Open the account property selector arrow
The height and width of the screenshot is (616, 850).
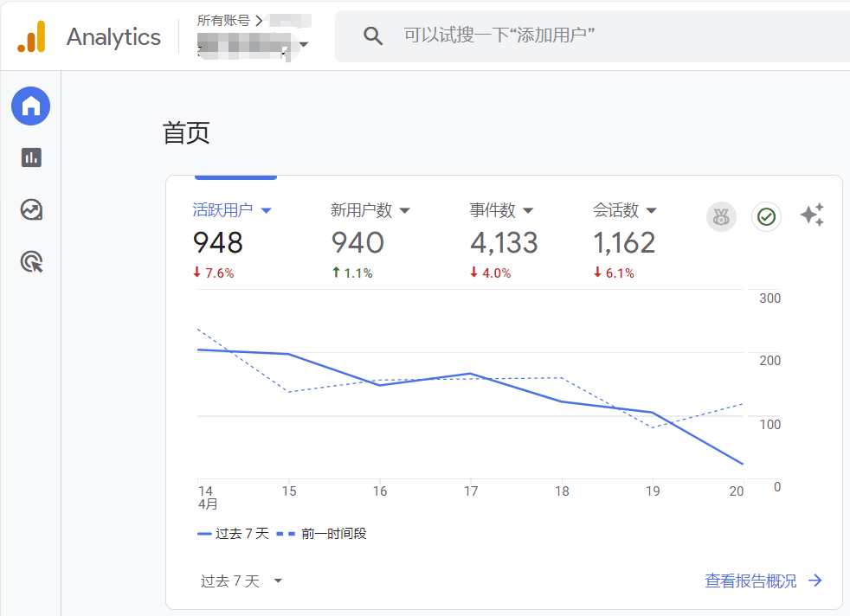(x=304, y=45)
